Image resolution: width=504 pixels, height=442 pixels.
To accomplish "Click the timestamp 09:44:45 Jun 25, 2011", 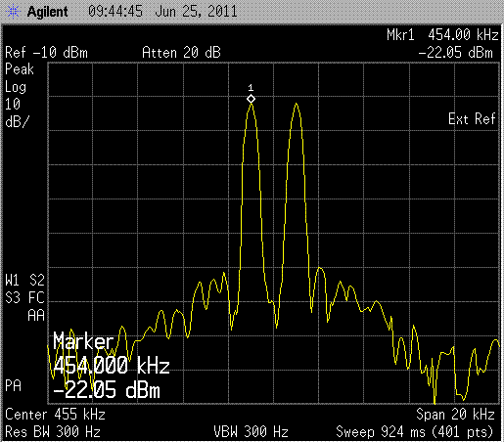I will pos(162,12).
